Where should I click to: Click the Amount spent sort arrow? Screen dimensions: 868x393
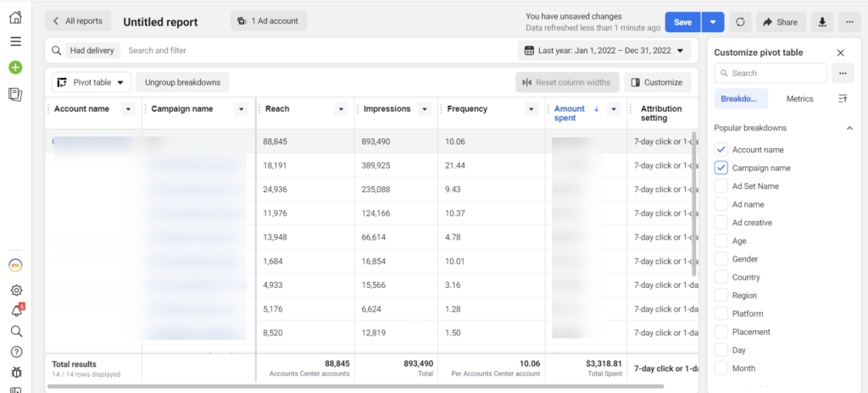point(596,109)
